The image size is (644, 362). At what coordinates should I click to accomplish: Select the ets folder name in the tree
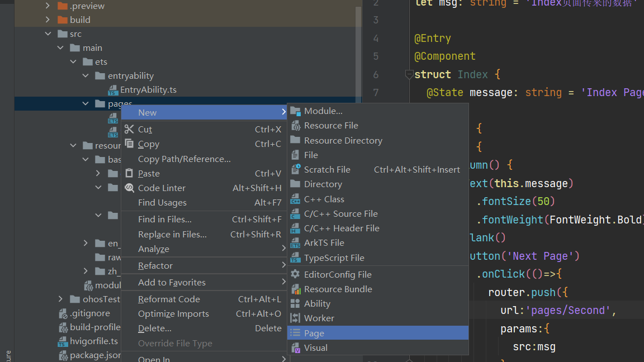tap(101, 62)
